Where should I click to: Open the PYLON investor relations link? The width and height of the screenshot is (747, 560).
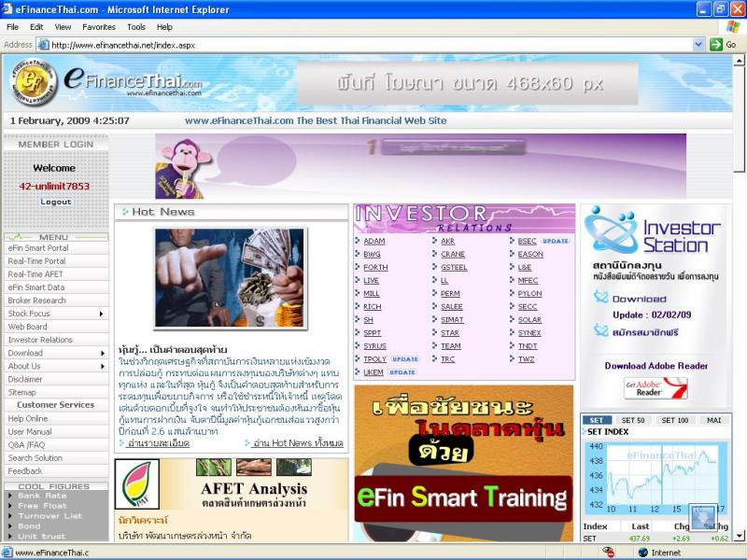(x=529, y=293)
